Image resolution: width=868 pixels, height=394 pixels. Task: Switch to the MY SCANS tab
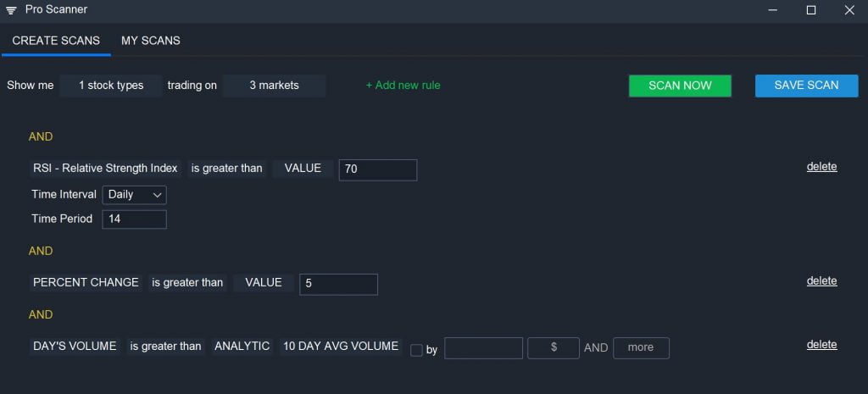pyautogui.click(x=150, y=41)
